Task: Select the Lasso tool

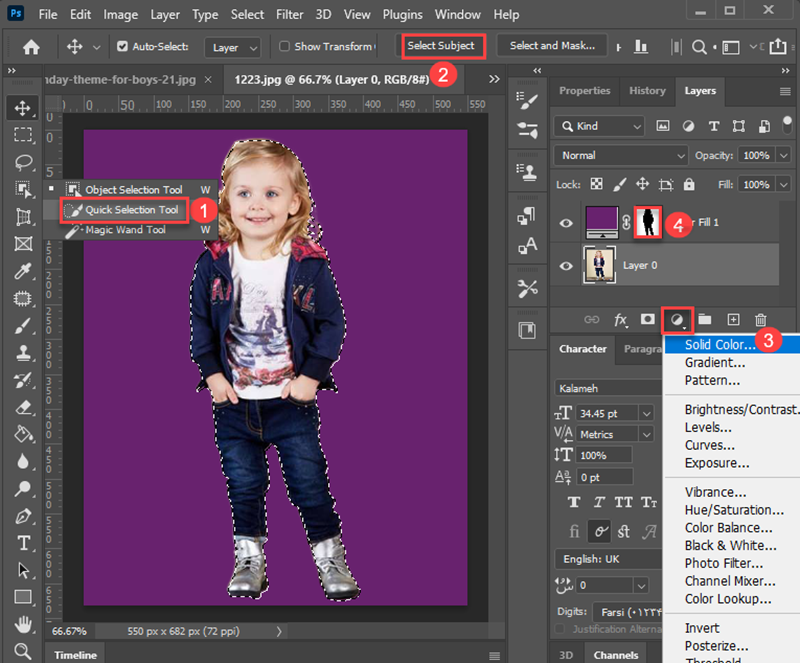Action: click(22, 162)
